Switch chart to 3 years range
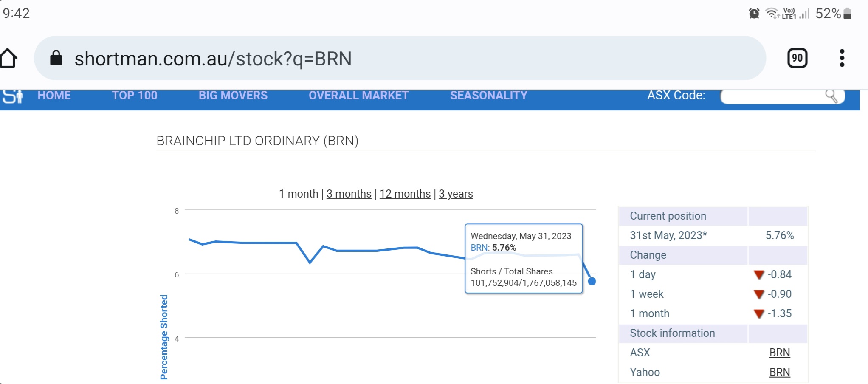 pos(456,194)
